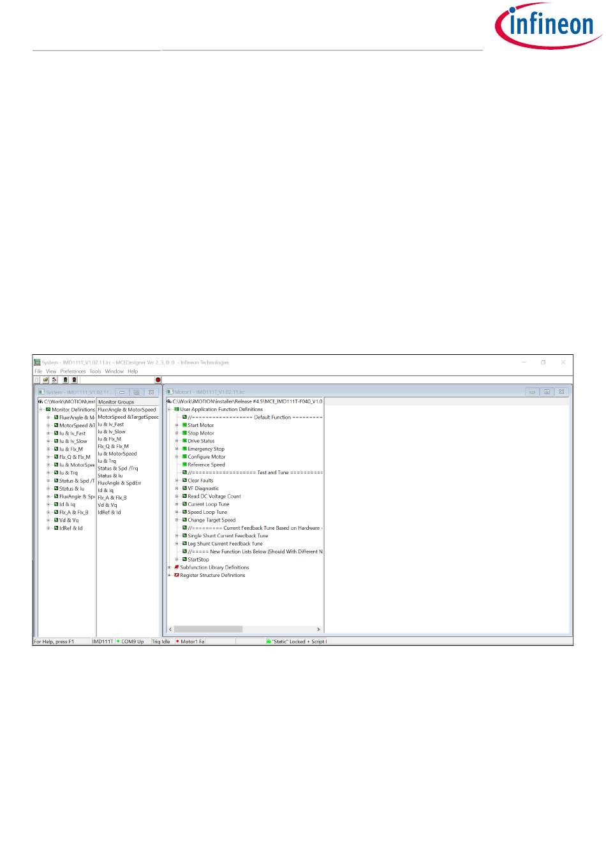
Task: Expand Leg Shunt Current Feedback Tune node
Action: (x=177, y=544)
